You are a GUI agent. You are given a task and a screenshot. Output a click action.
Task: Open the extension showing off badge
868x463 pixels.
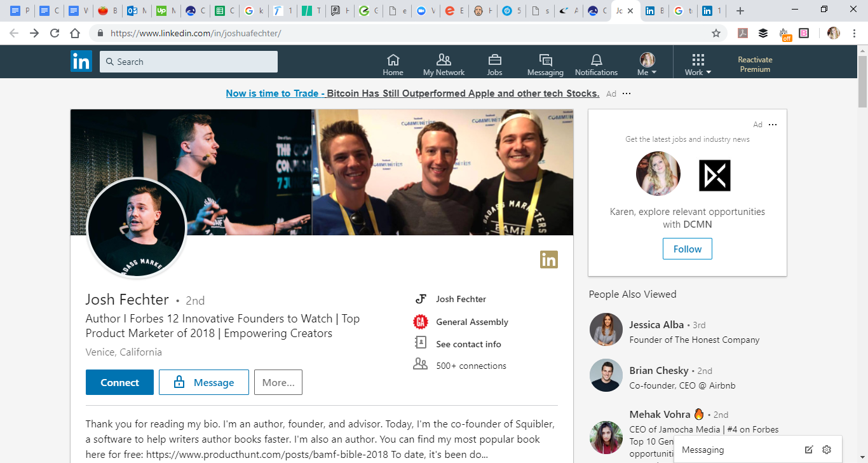coord(784,34)
